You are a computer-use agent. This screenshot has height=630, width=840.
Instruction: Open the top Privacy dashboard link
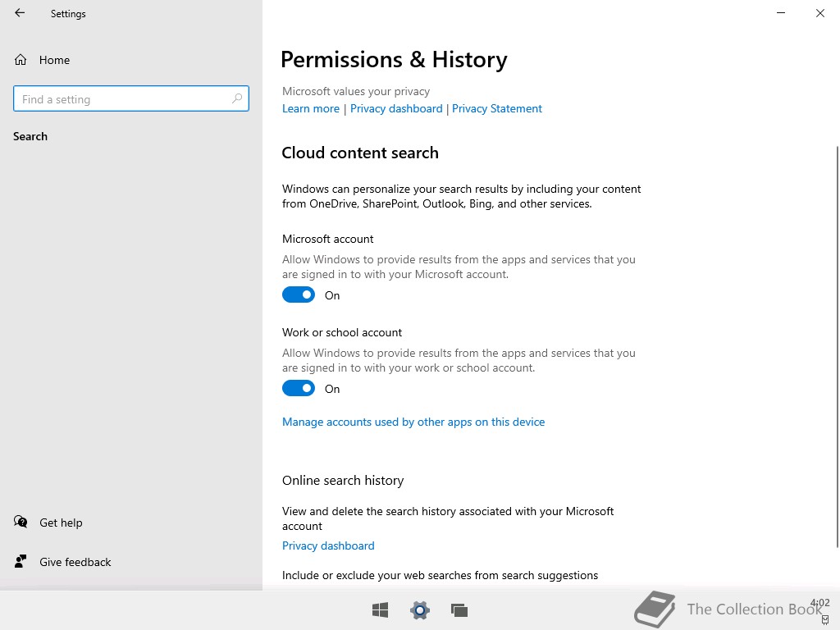point(396,109)
